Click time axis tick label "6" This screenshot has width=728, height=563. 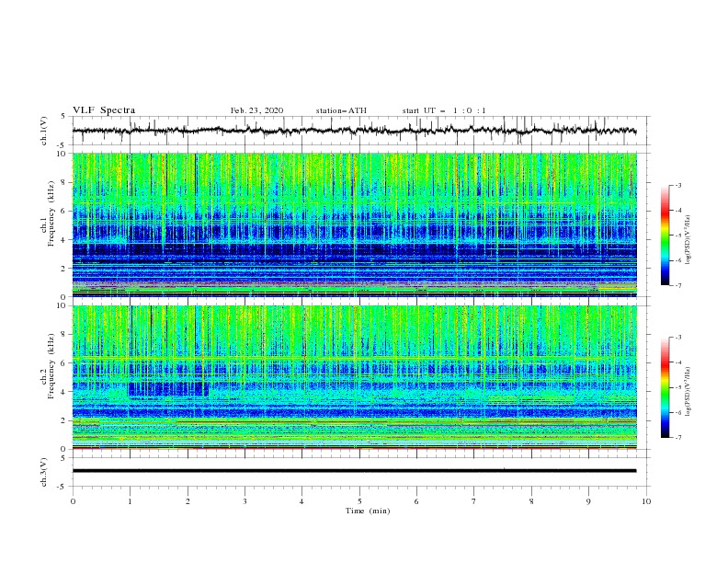coord(416,501)
